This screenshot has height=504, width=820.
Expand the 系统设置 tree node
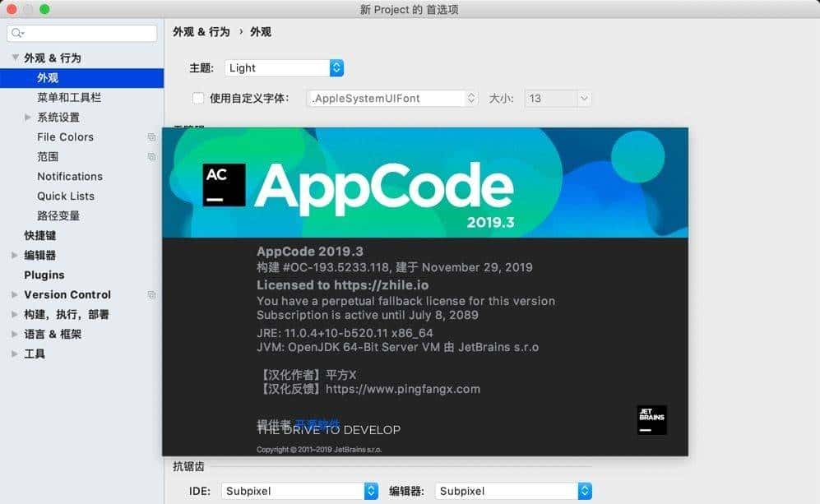point(28,117)
